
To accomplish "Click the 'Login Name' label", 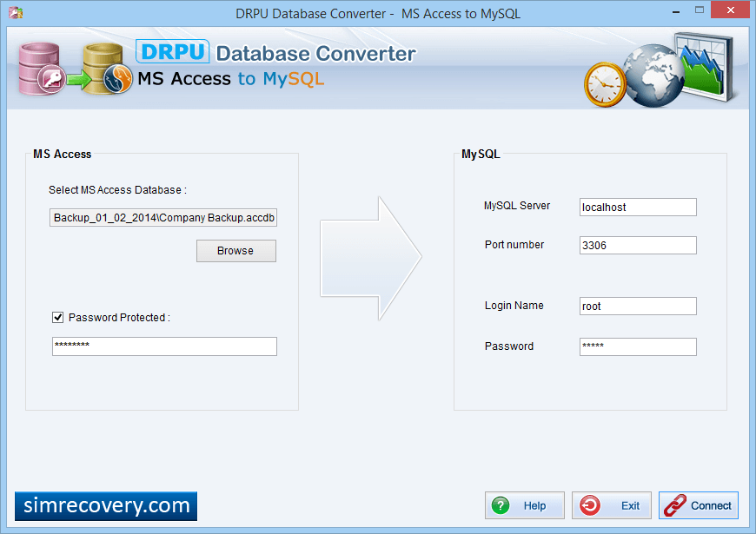I will coord(514,306).
